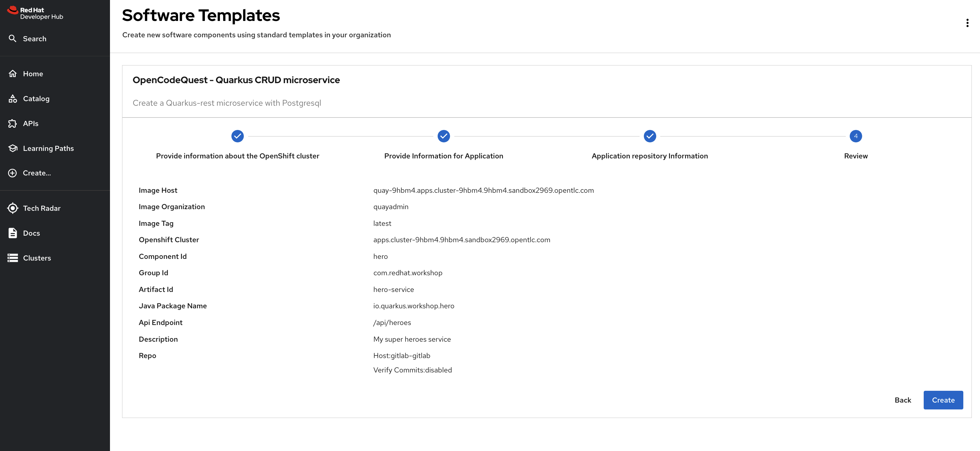Click the hero-service artifact id value
The image size is (980, 451).
[x=393, y=289]
